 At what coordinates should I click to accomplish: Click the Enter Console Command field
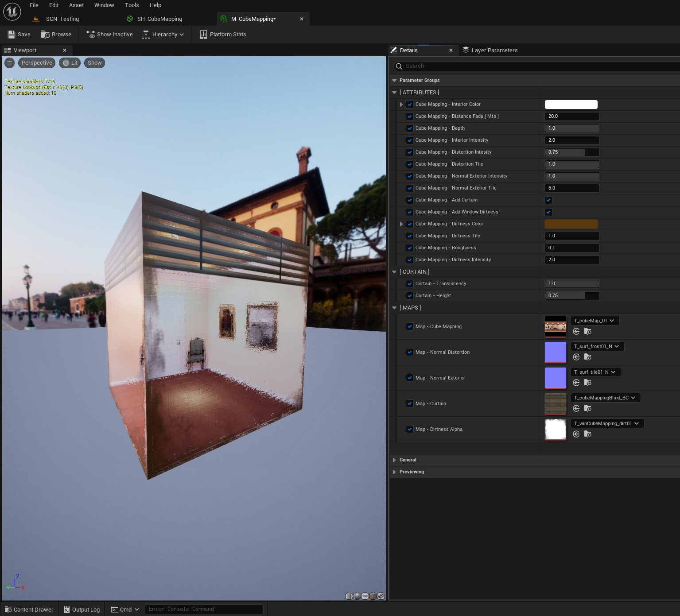coord(204,609)
